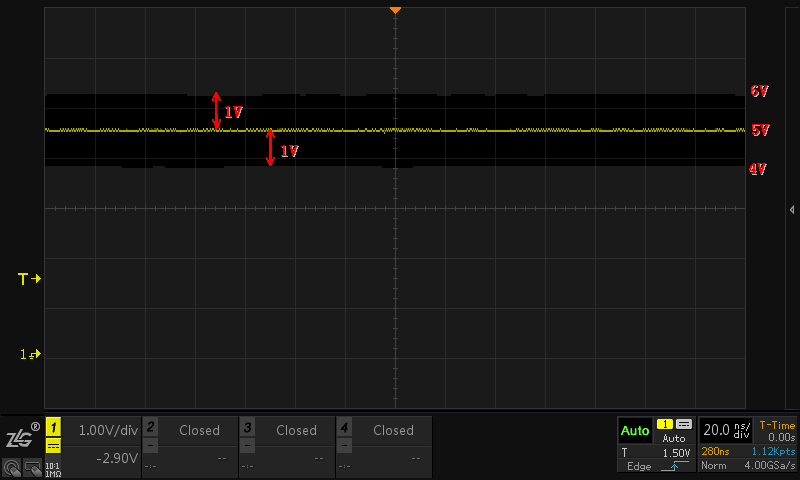
Task: Click the channel 1 1.00V/div scale
Action: [x=108, y=431]
